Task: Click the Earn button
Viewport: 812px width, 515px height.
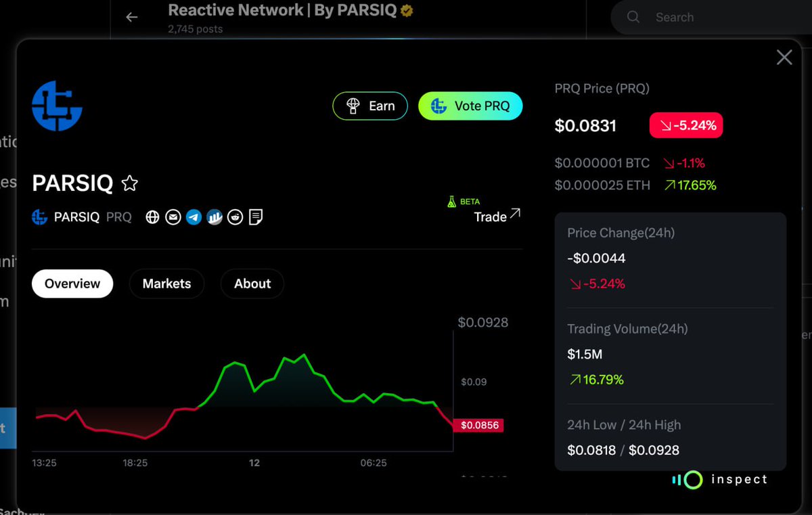Action: tap(370, 106)
